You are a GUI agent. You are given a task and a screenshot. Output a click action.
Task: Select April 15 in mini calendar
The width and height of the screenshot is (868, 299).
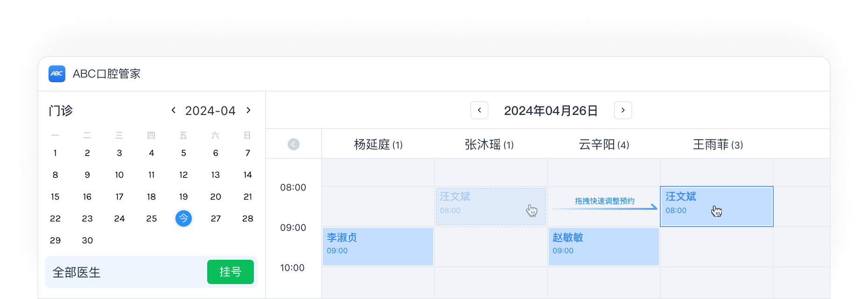[x=55, y=197]
